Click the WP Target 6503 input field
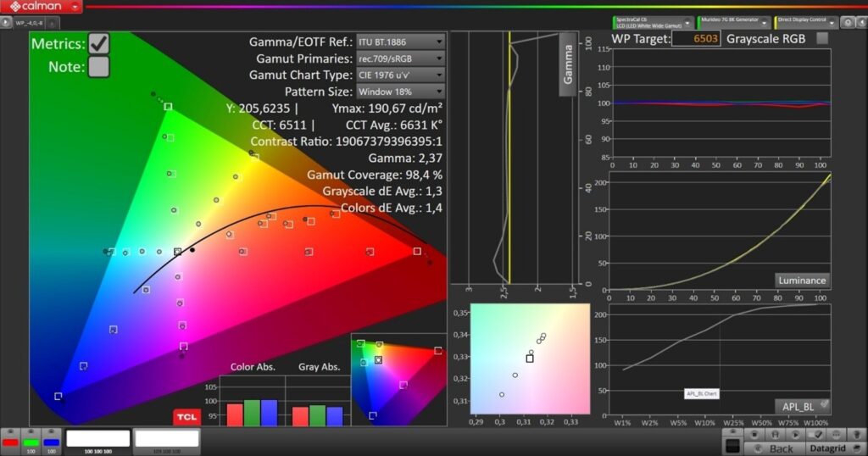Viewport: 868px width, 456px height. click(x=697, y=39)
